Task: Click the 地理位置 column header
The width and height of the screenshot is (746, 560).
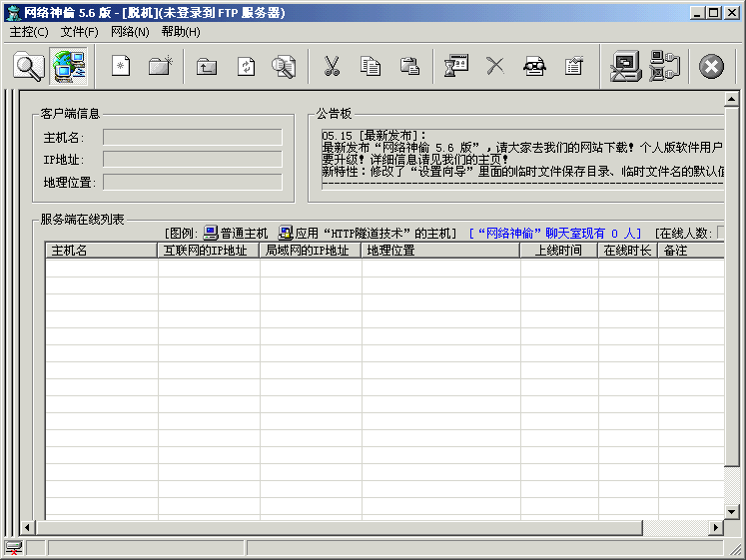Action: point(439,251)
